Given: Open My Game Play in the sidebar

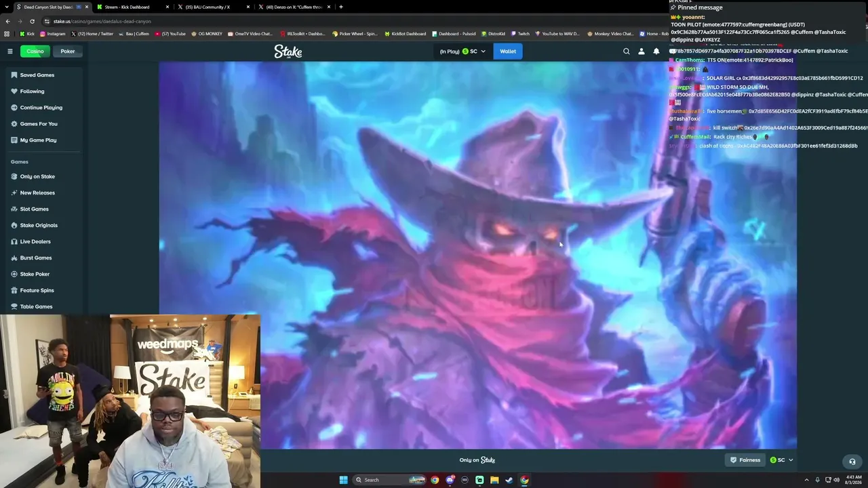Looking at the screenshot, I should coord(44,140).
